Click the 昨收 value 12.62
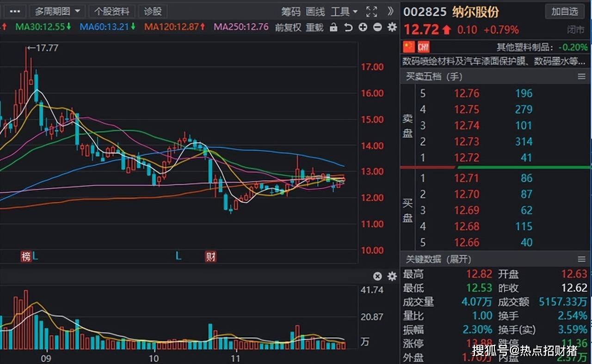Viewport: 592px width, 364px height. pos(574,288)
